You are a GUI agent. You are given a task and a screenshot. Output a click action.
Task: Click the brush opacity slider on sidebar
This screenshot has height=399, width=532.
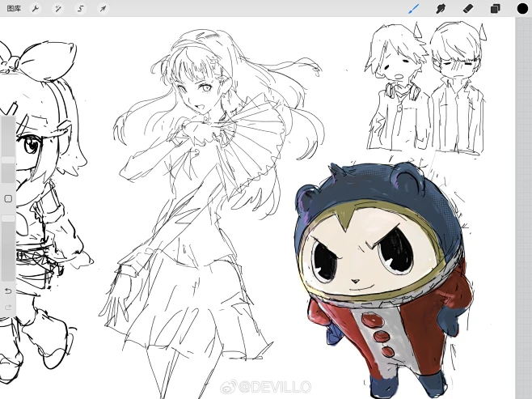click(x=8, y=247)
